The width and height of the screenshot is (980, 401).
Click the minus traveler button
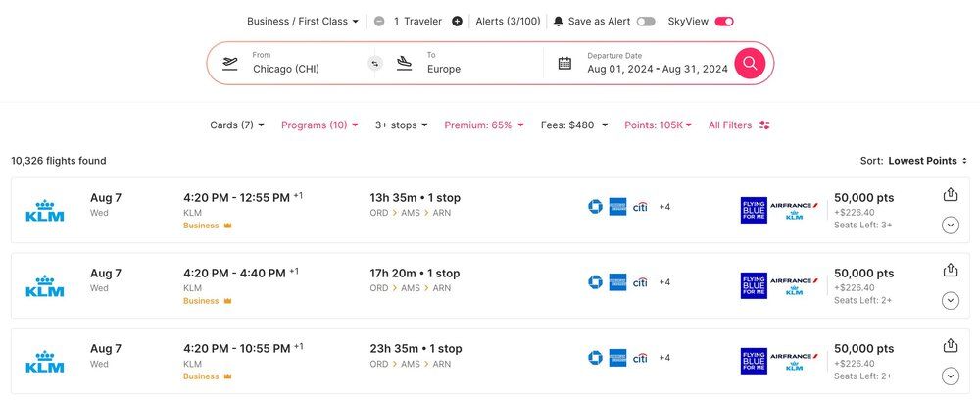[379, 21]
